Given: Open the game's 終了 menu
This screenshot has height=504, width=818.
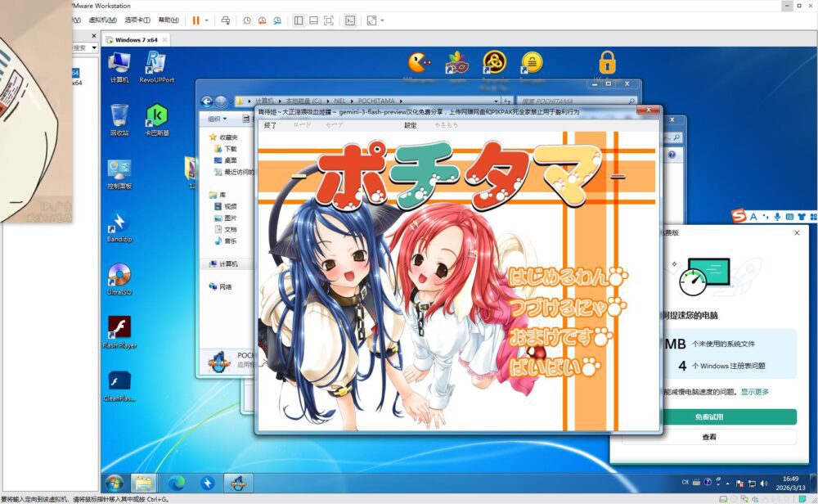Looking at the screenshot, I should coord(270,125).
